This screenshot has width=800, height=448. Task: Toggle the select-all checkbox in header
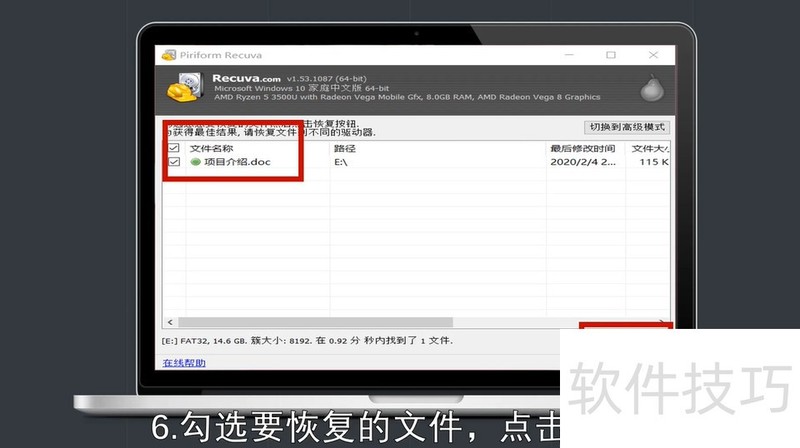174,148
